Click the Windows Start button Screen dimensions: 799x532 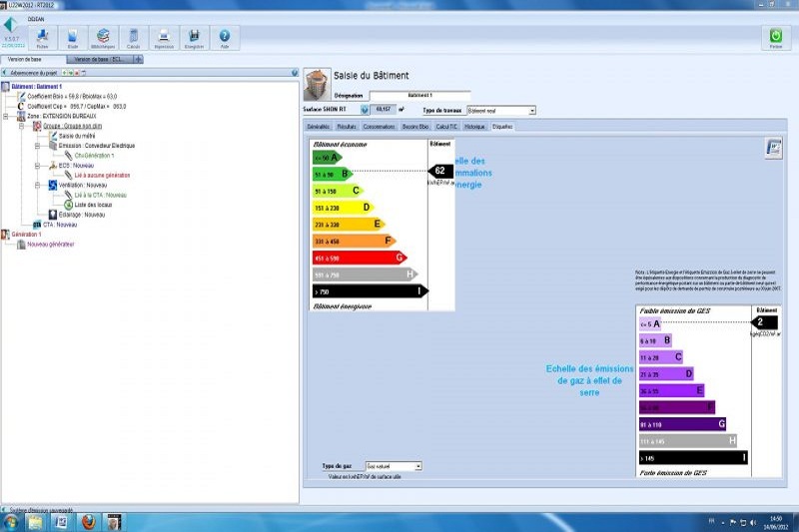point(10,522)
